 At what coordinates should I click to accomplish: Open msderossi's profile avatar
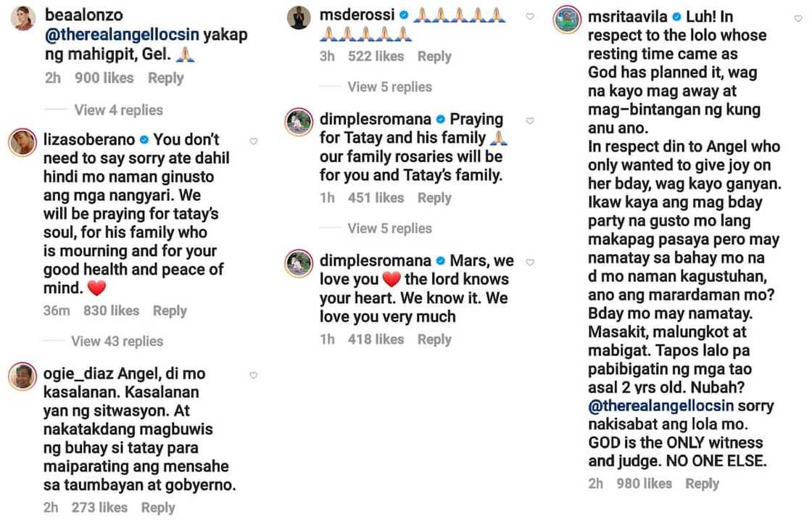[x=298, y=18]
